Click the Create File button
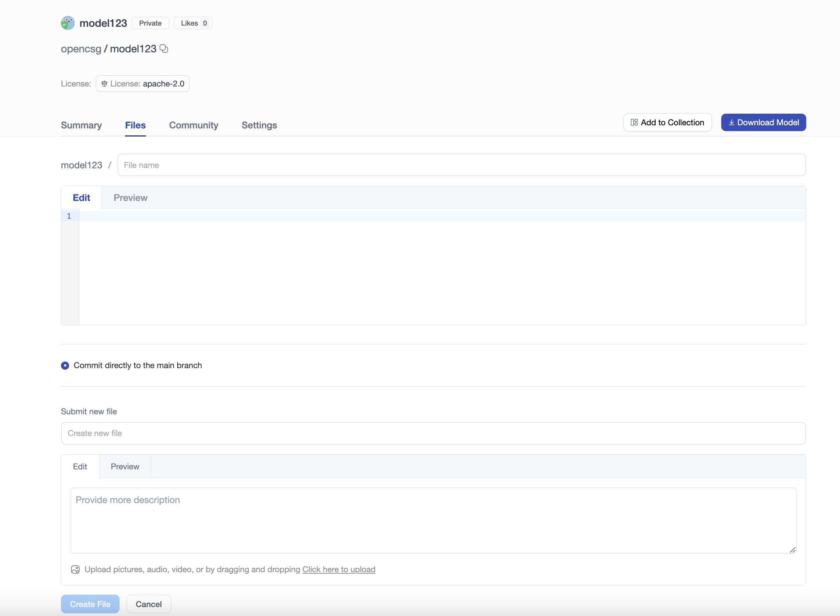Screen dimensions: 840x616 [90, 604]
